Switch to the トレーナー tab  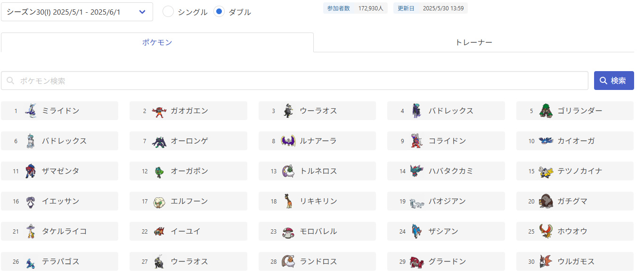coord(474,42)
